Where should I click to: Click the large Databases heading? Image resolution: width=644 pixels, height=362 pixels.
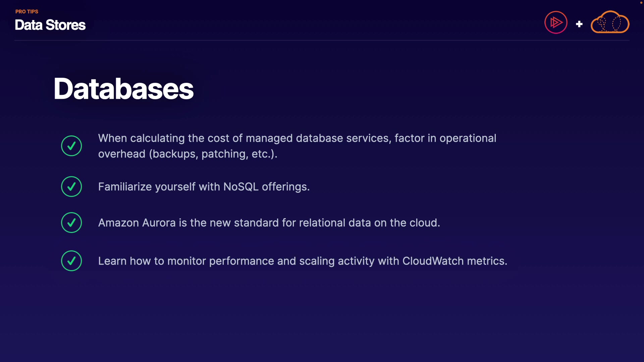[123, 89]
